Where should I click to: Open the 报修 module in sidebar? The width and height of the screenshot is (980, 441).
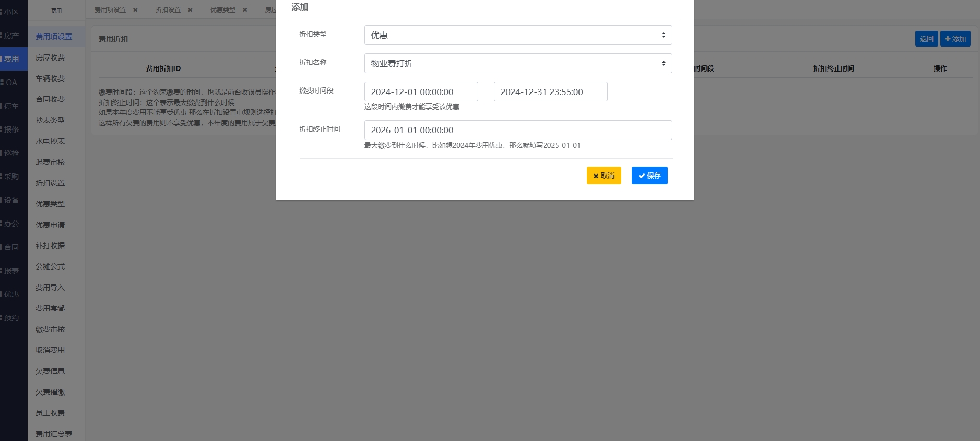pos(11,130)
